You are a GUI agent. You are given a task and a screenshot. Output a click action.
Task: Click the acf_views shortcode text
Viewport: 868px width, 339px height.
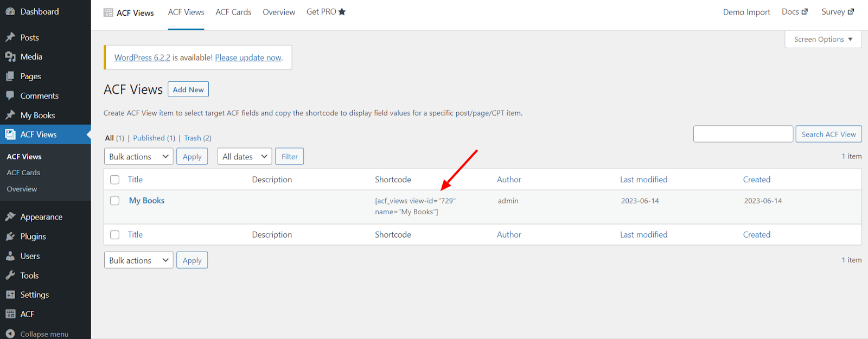coord(415,206)
